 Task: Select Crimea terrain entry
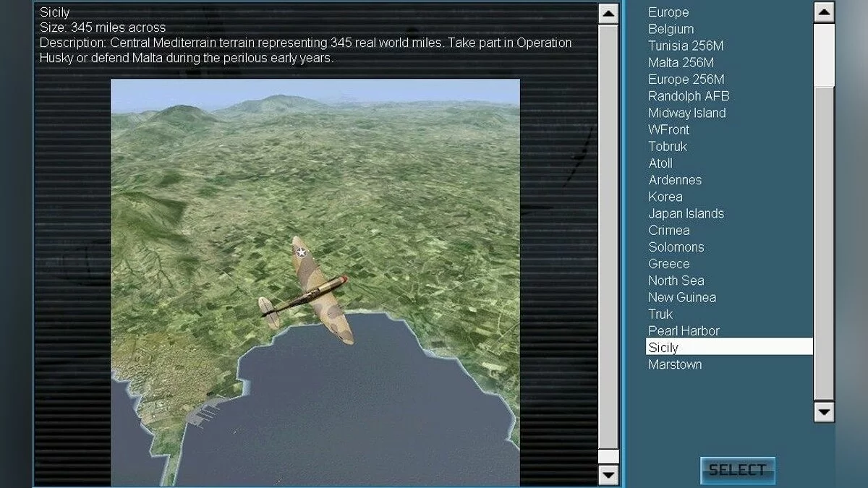(x=669, y=230)
